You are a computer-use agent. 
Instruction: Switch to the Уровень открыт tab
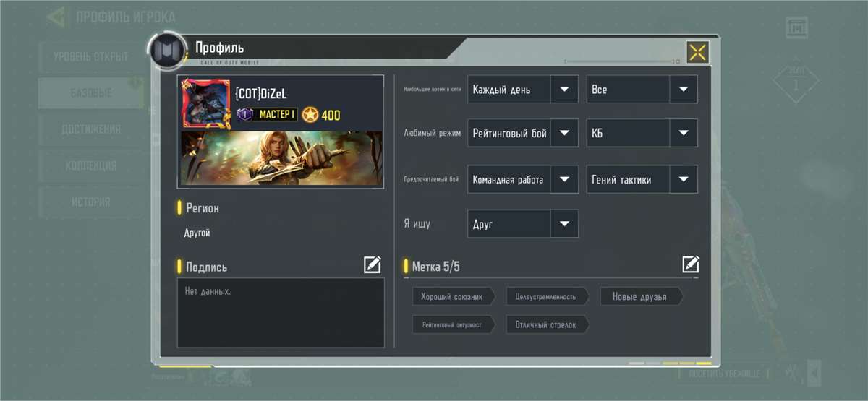pos(90,56)
